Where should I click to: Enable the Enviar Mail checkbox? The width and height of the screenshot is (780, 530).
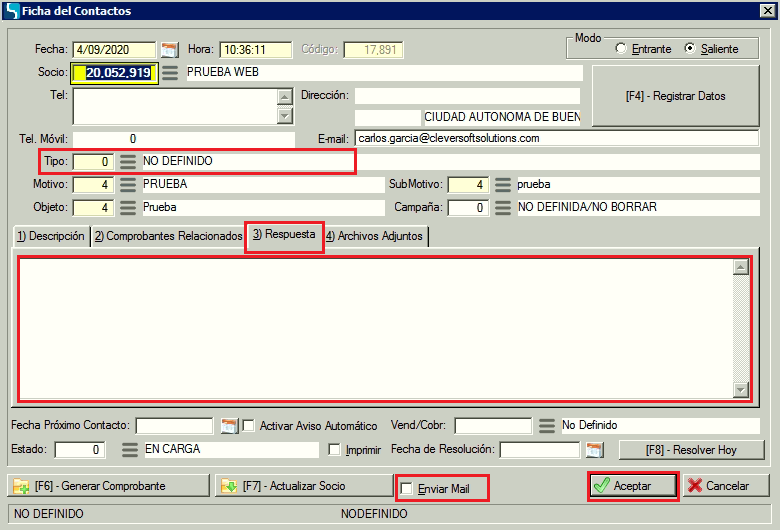(407, 488)
